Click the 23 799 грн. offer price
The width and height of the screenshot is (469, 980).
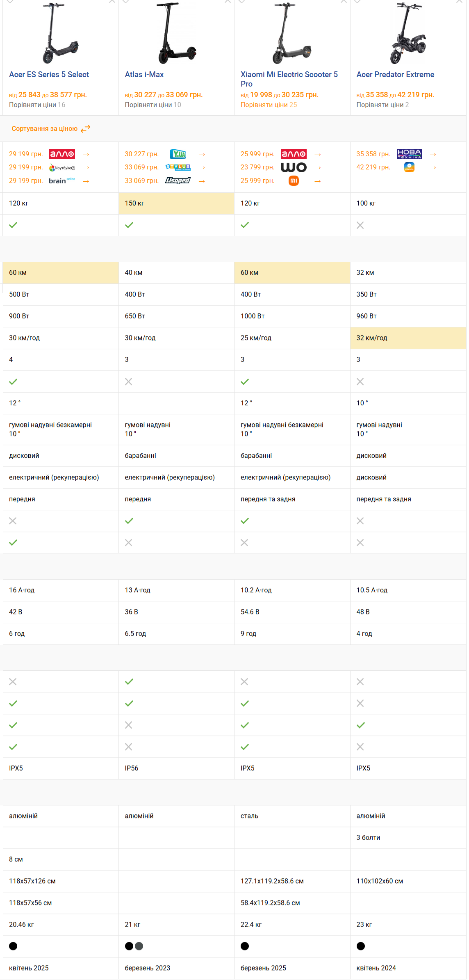(x=257, y=167)
